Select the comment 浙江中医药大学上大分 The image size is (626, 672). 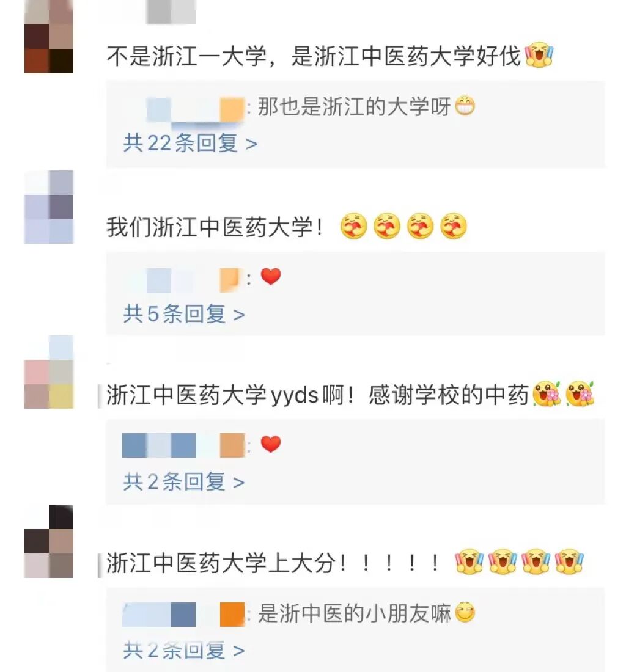click(x=273, y=562)
